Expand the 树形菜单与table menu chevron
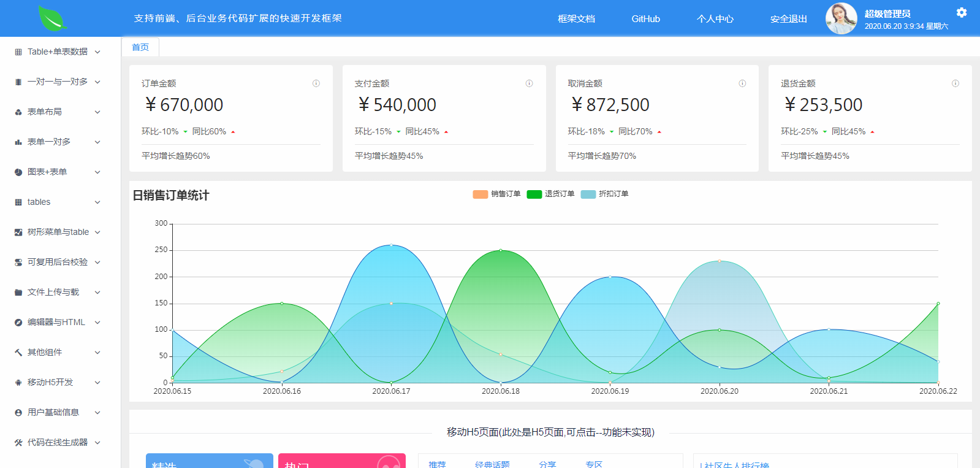 coord(97,232)
